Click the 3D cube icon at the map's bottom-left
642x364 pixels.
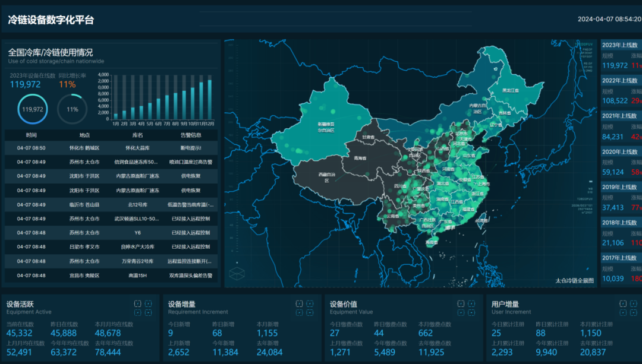238,273
